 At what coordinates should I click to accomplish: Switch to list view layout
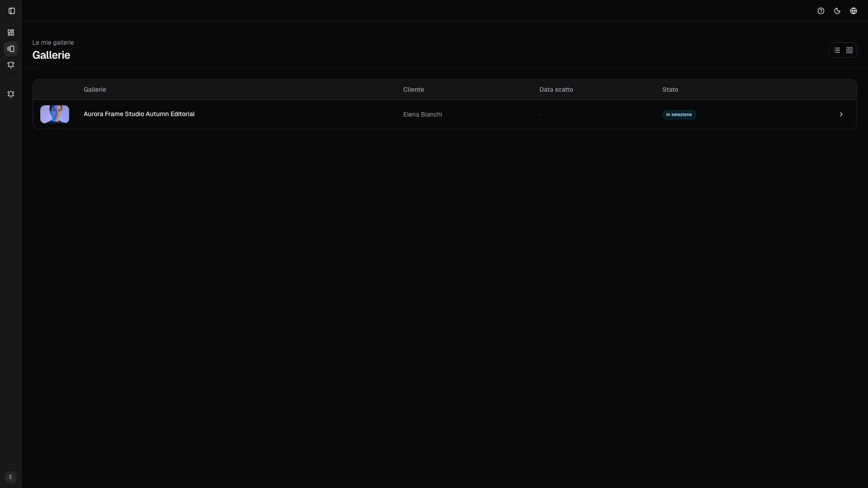click(x=837, y=50)
